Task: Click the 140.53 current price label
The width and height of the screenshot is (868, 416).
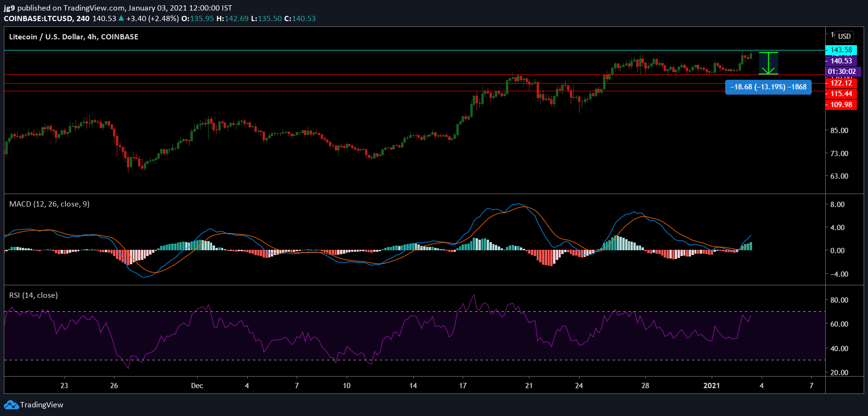Action: pyautogui.click(x=841, y=61)
